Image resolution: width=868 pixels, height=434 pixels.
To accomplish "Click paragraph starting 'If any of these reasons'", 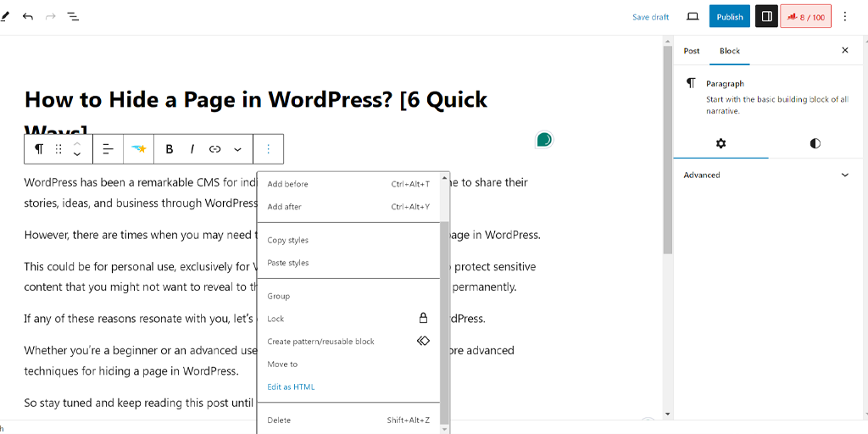I will (254, 319).
